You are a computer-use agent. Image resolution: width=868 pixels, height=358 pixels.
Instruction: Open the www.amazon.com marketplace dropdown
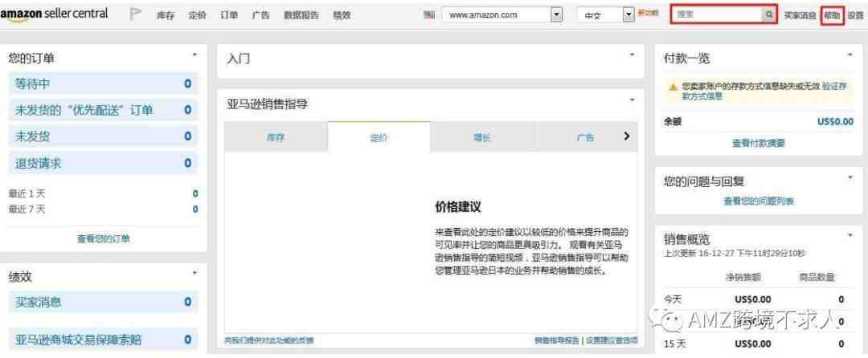coord(502,15)
